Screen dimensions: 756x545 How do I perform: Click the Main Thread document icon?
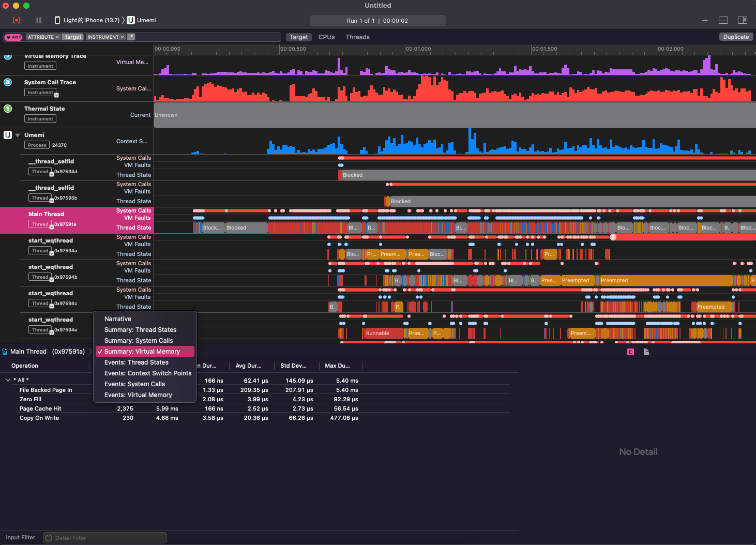[x=5, y=352]
